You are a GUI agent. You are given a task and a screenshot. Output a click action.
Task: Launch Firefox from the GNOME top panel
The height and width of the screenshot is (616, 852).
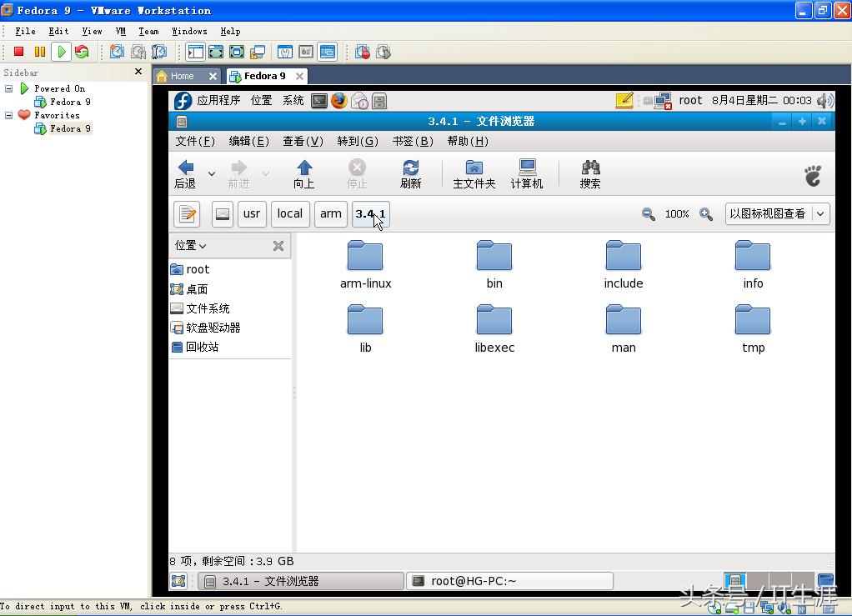pos(338,100)
